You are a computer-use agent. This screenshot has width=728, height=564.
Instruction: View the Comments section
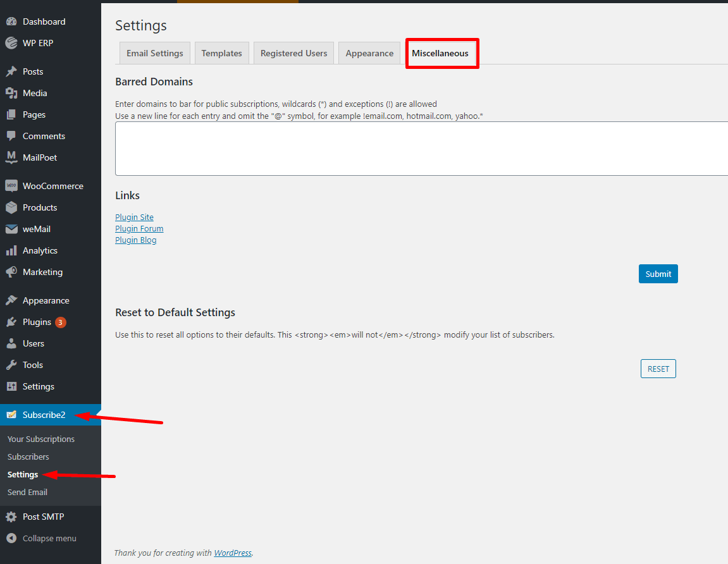tap(41, 135)
